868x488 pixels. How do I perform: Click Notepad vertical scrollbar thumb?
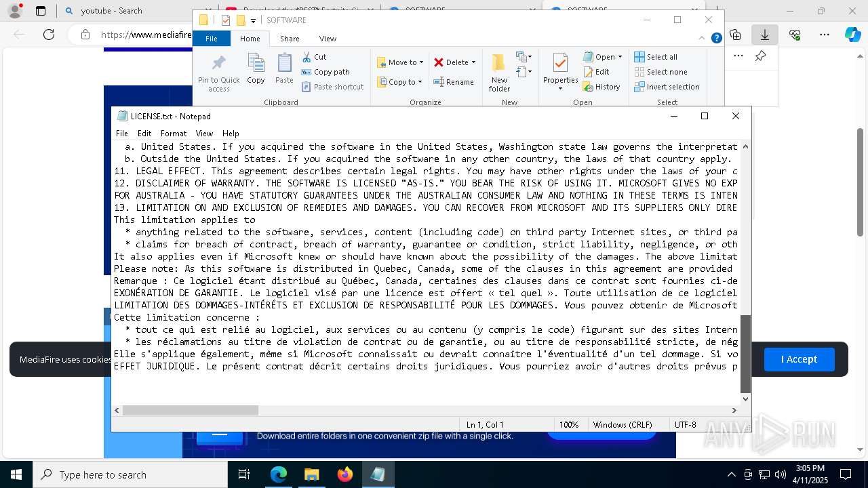click(745, 354)
